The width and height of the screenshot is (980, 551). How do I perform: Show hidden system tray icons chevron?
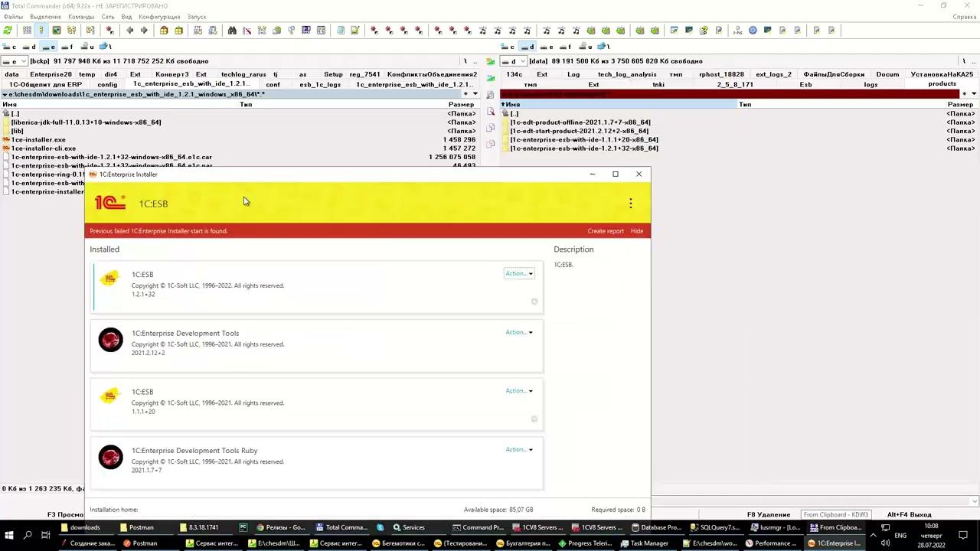pyautogui.click(x=873, y=535)
